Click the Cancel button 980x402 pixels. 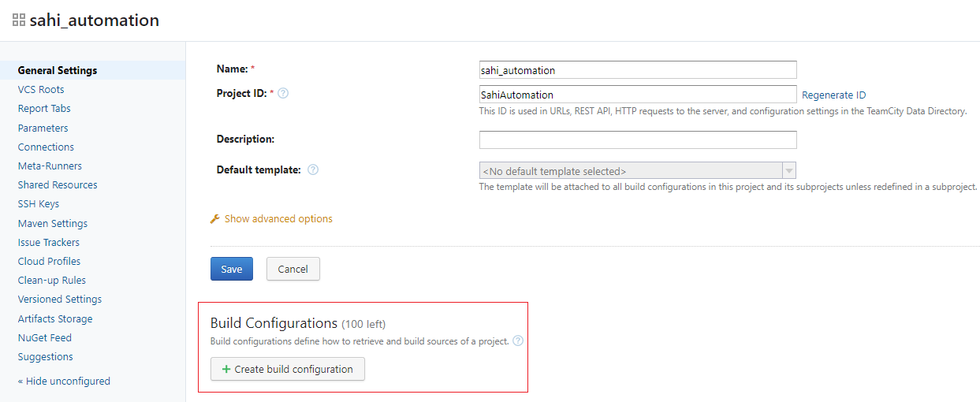(x=293, y=269)
